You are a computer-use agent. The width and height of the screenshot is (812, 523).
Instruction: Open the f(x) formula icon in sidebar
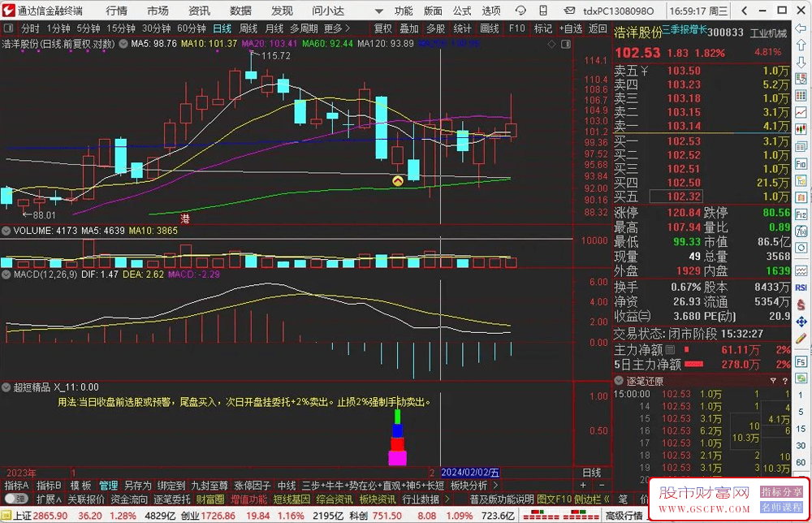[801, 231]
